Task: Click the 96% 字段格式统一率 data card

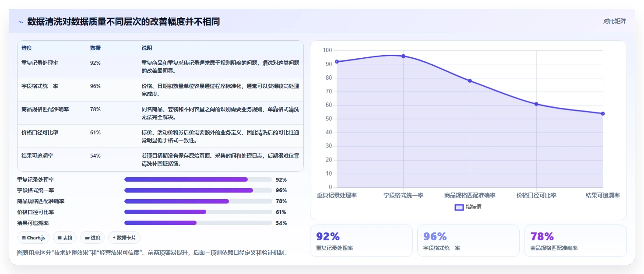Action: (468, 241)
